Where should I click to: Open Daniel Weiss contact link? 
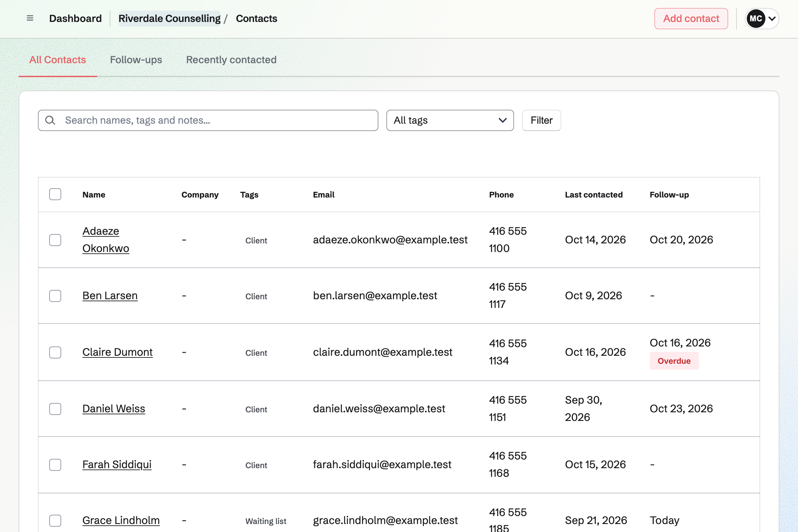(114, 409)
